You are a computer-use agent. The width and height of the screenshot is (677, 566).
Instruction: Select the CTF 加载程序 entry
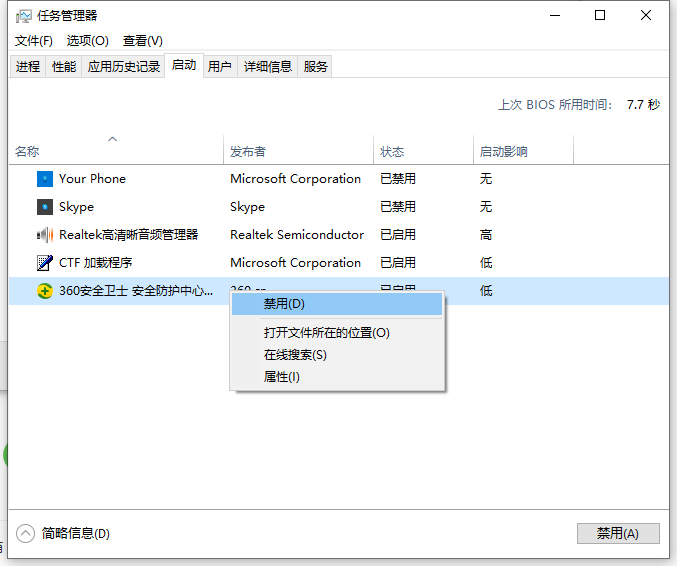pyautogui.click(x=95, y=262)
